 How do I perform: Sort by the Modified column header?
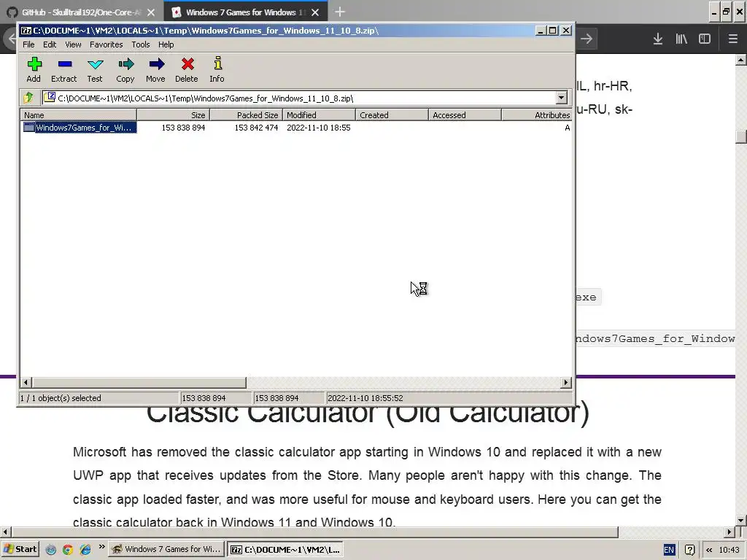(x=320, y=114)
